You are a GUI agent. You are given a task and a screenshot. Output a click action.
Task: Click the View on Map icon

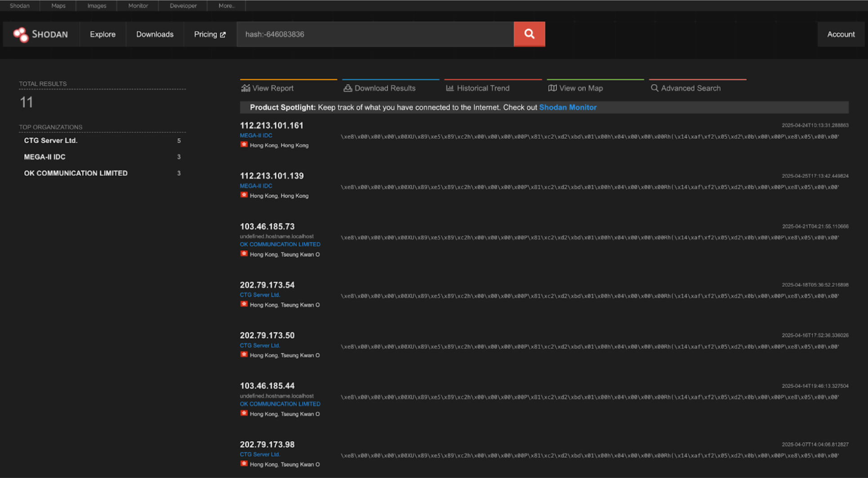552,88
